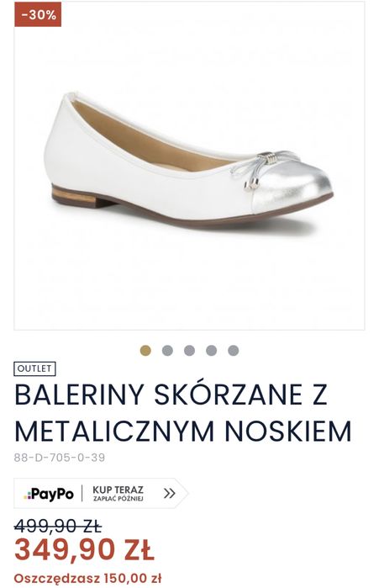Click the PayPo logo icon
The image size is (379, 588).
click(x=49, y=494)
